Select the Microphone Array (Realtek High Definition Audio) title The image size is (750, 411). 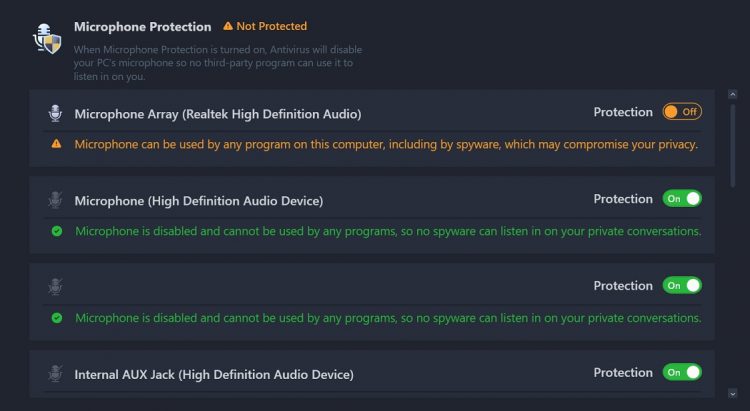point(217,114)
